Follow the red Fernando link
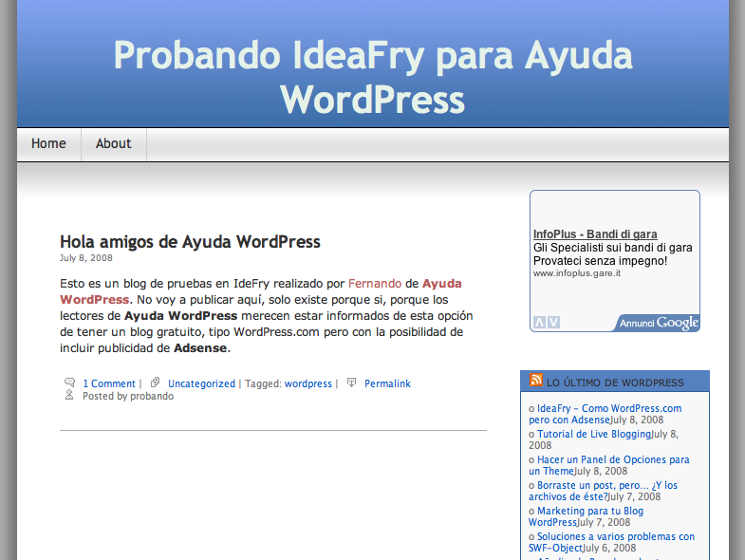Viewport: 745px width, 560px height. coord(375,283)
